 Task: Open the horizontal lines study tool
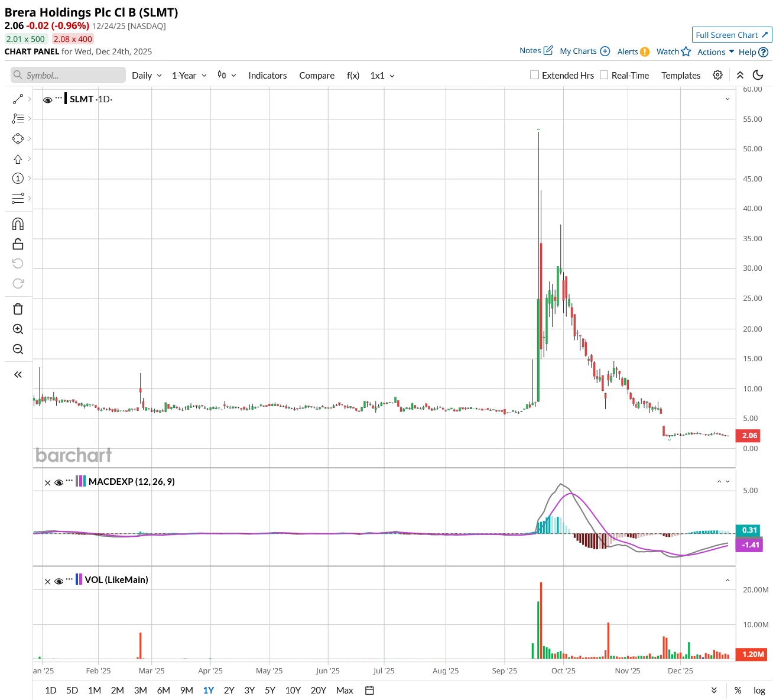18,198
